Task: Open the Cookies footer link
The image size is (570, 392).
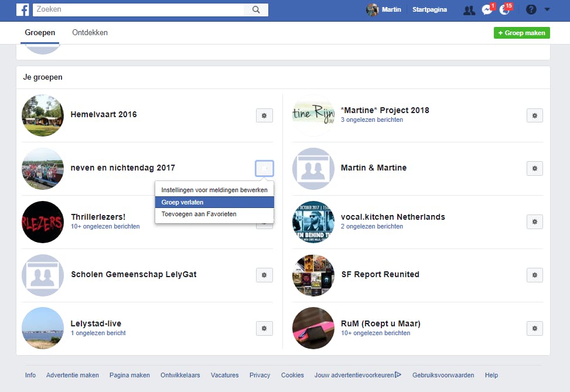Action: [x=292, y=375]
